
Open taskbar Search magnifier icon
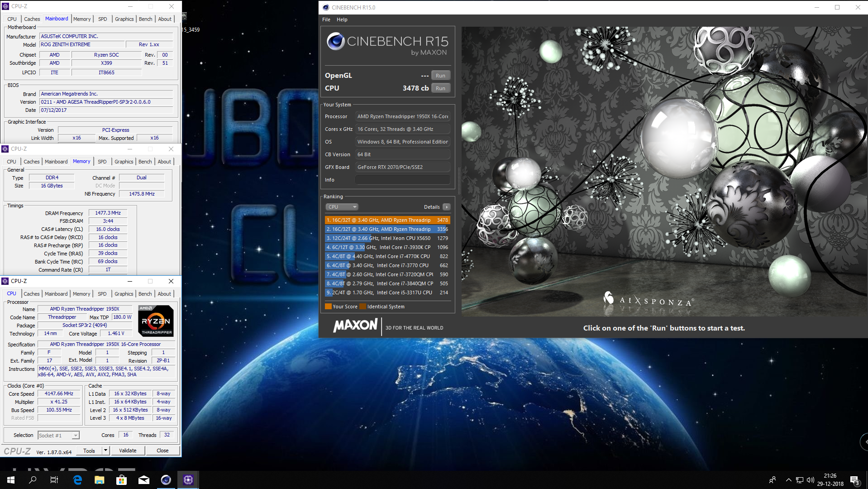[x=33, y=480]
